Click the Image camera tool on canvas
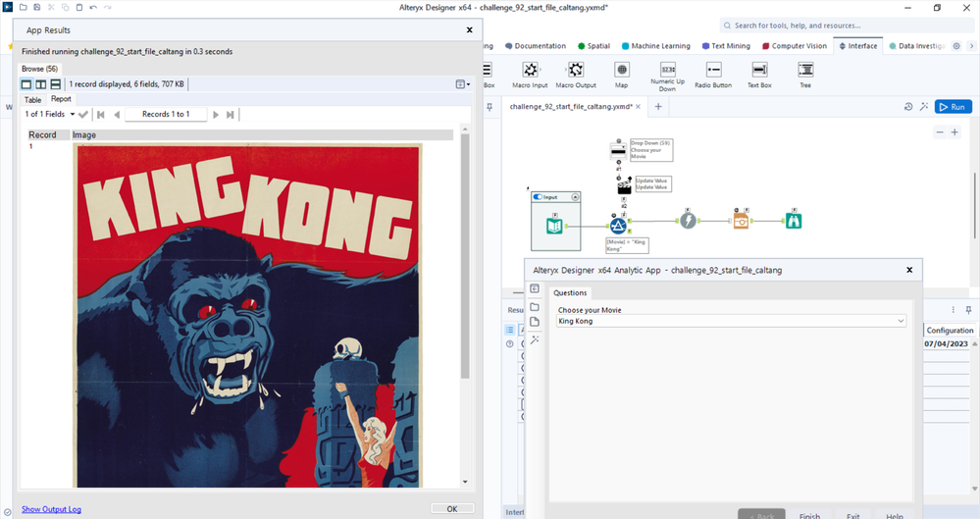This screenshot has height=519, width=980. (x=741, y=221)
